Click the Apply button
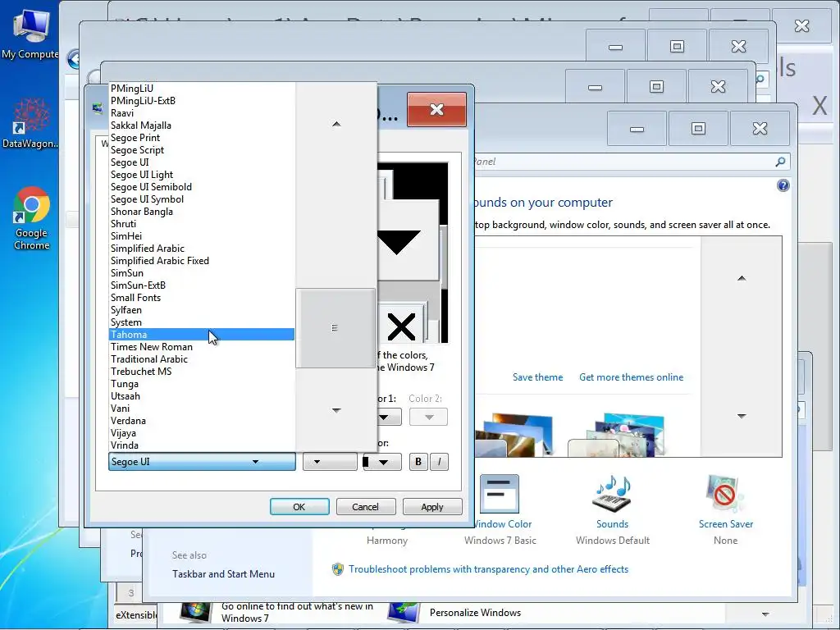Screen dimensions: 840x630 pos(431,507)
